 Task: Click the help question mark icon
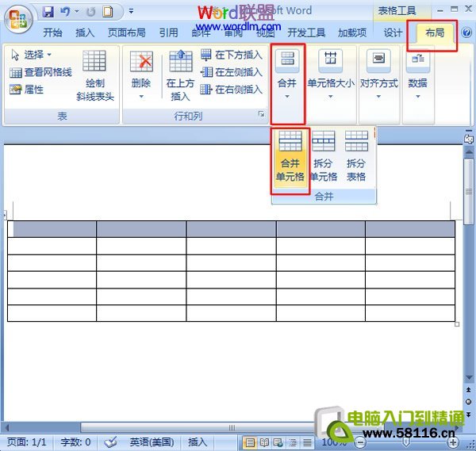(x=466, y=33)
